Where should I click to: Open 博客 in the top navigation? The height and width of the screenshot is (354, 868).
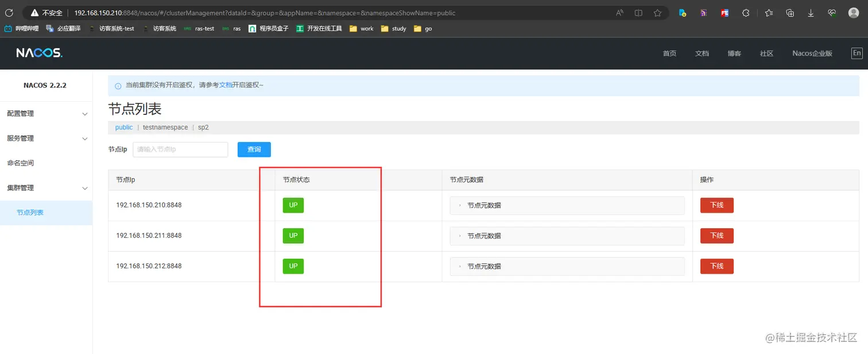tap(734, 53)
